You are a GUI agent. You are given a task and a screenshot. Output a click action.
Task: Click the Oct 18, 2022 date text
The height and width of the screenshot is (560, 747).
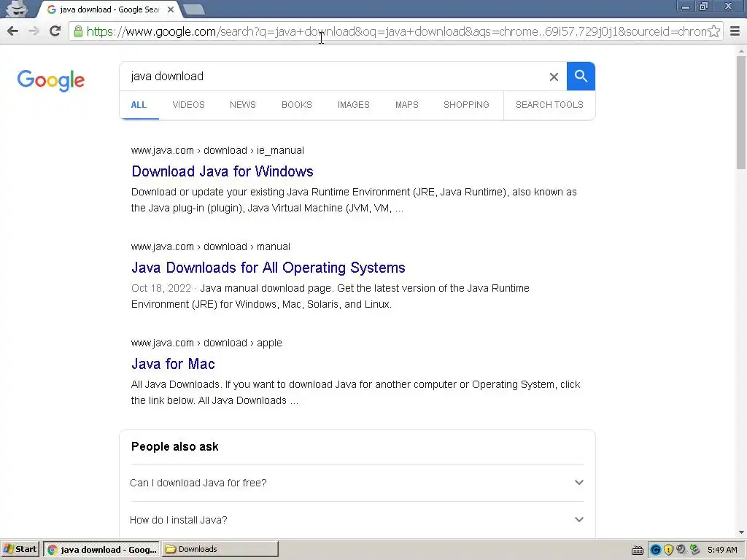(x=161, y=289)
